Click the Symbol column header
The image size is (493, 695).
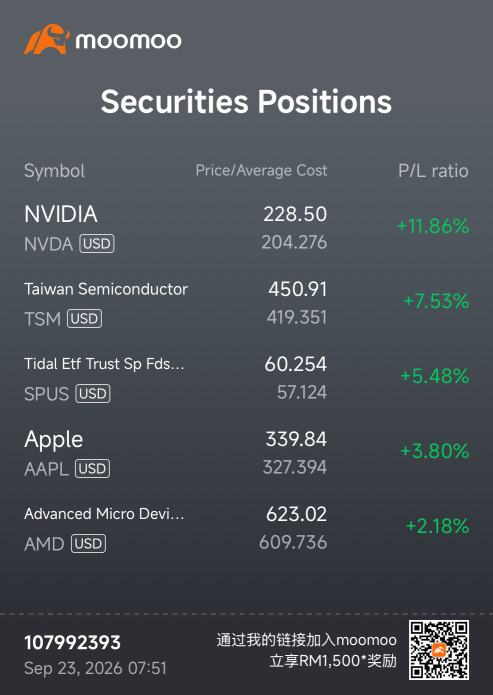coord(55,171)
